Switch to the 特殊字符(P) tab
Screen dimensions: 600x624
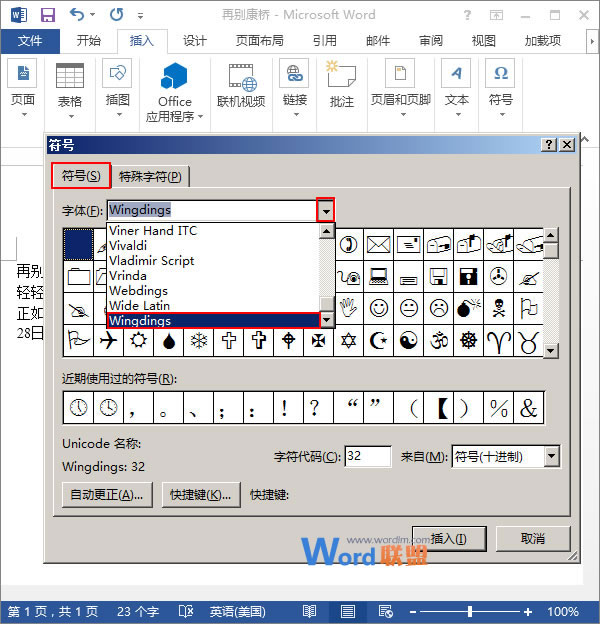tap(150, 176)
